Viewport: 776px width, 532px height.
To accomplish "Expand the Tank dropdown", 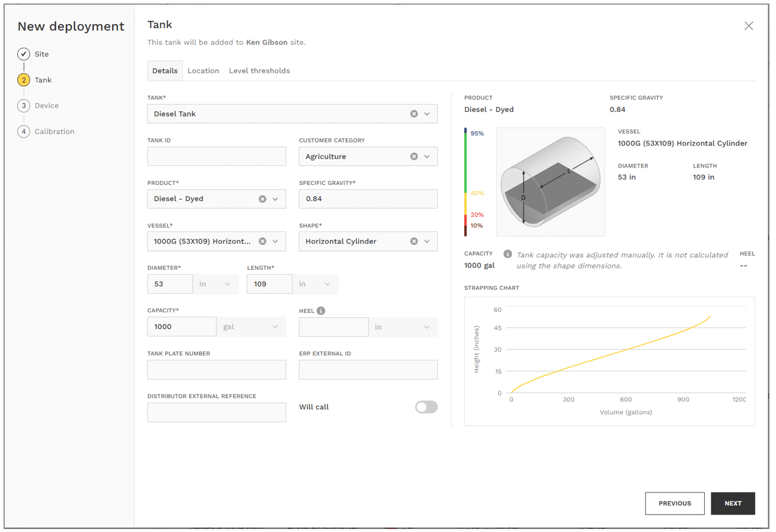I will tap(427, 114).
